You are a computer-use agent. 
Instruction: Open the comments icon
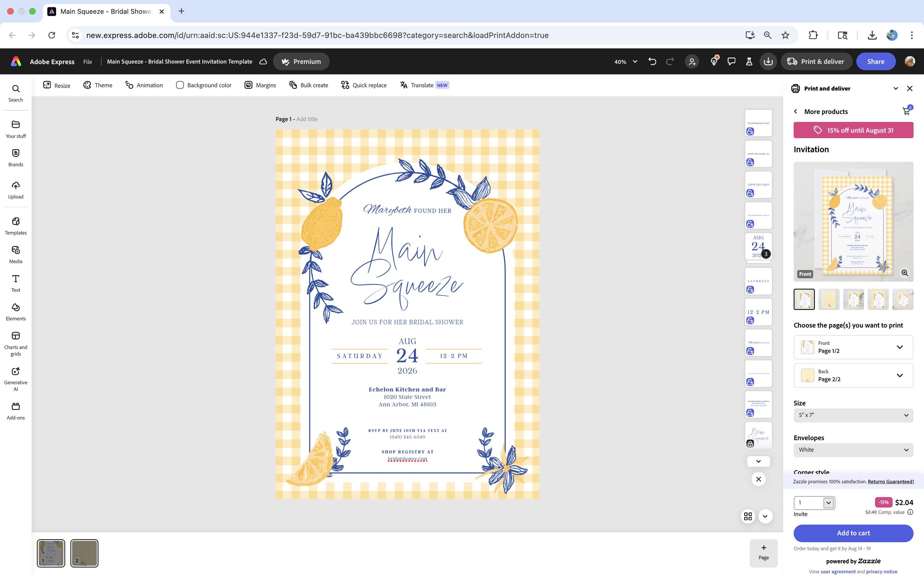coord(731,62)
